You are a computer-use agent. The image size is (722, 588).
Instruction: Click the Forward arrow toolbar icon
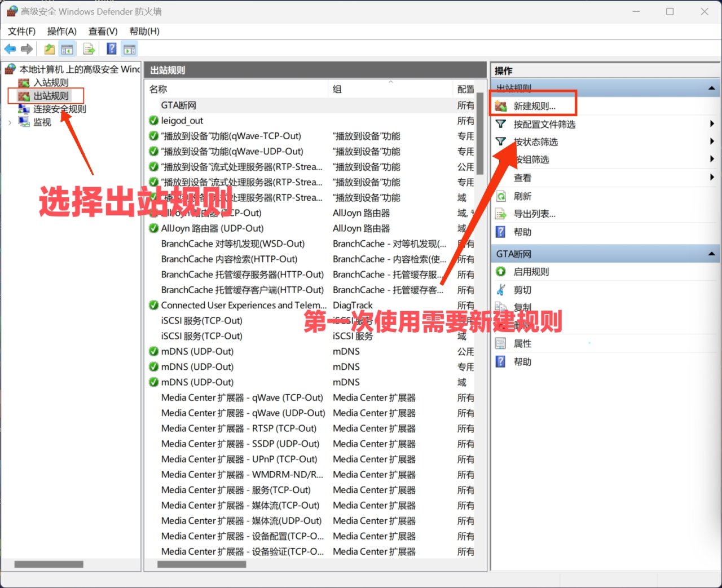click(x=27, y=49)
